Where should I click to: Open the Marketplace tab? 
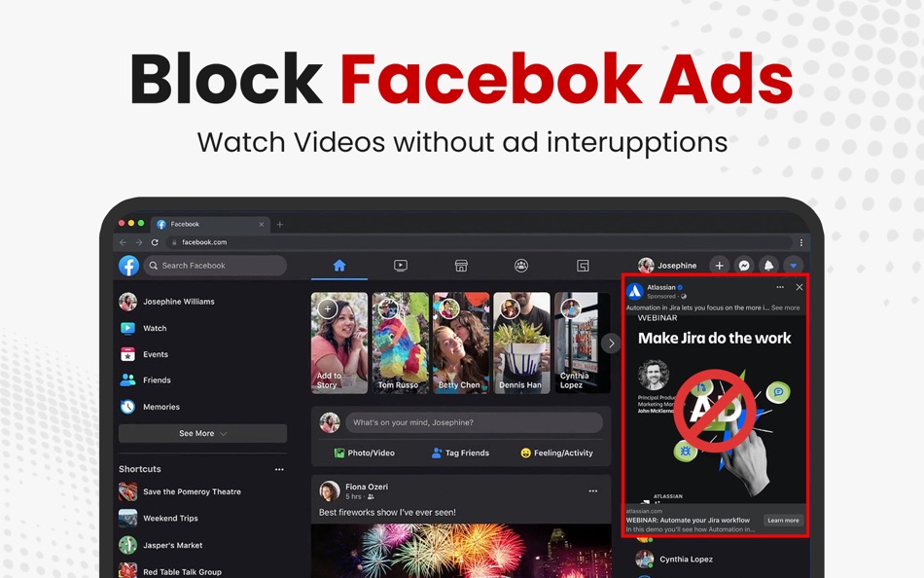click(461, 266)
